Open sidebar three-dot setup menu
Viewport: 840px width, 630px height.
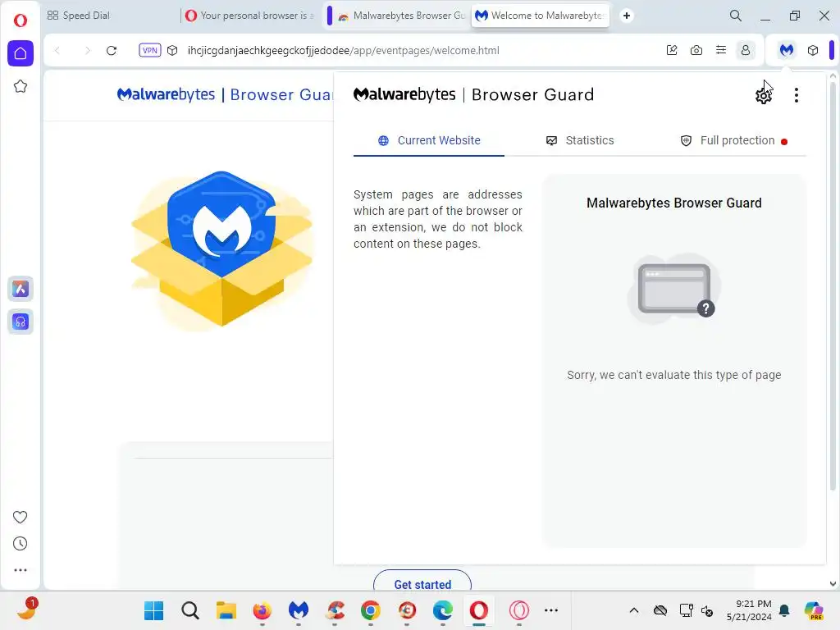point(21,570)
